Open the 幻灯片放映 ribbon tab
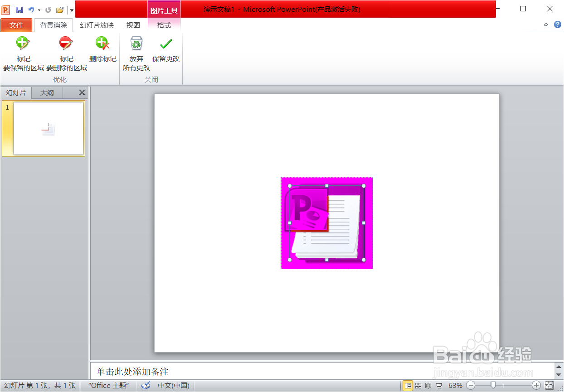564x392 pixels. click(x=97, y=25)
